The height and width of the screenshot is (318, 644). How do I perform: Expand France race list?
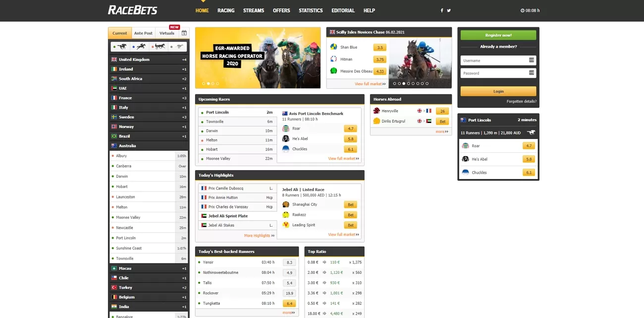[149, 98]
